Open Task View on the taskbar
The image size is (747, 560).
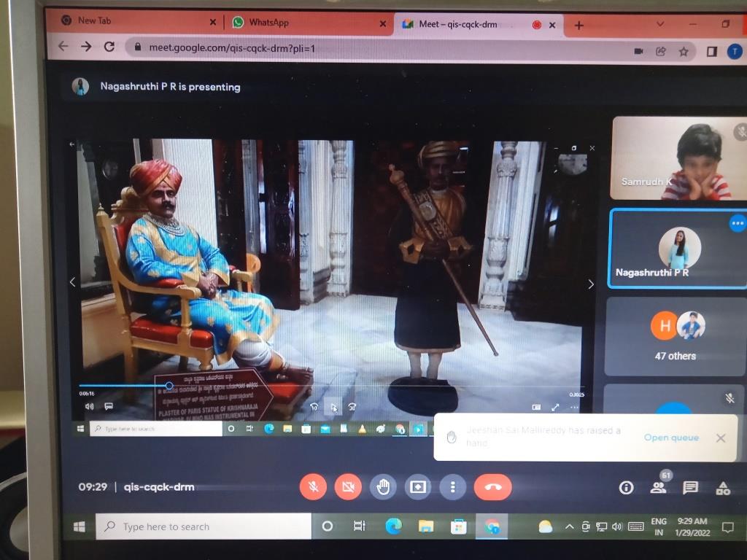tap(359, 526)
